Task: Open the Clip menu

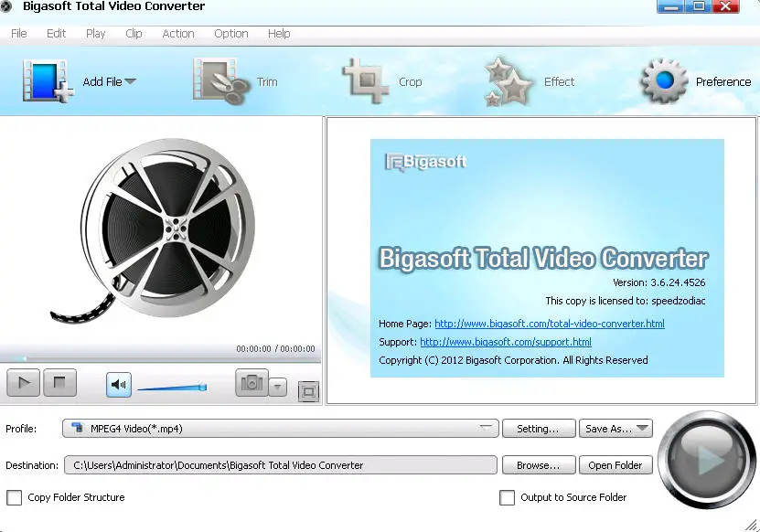Action: coord(134,34)
